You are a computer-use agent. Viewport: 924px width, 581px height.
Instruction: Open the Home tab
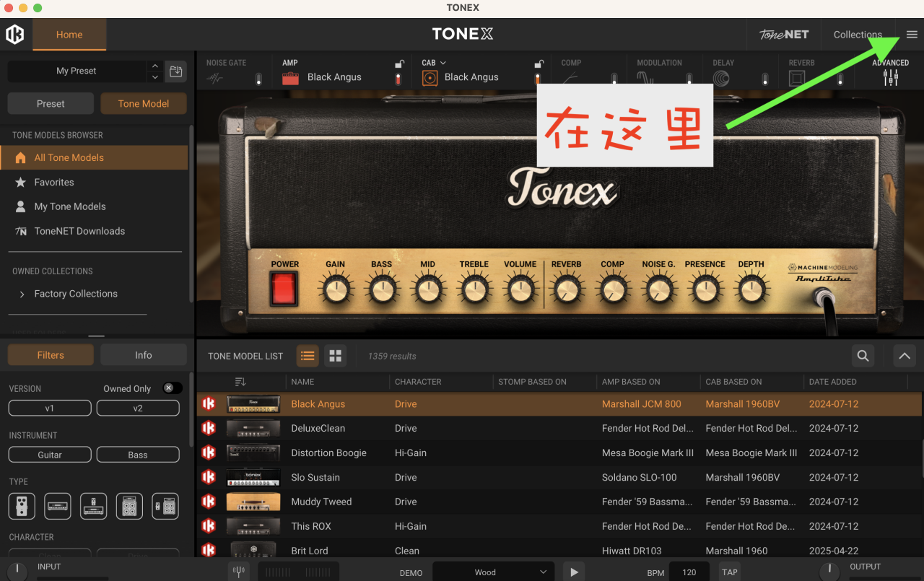pos(69,35)
